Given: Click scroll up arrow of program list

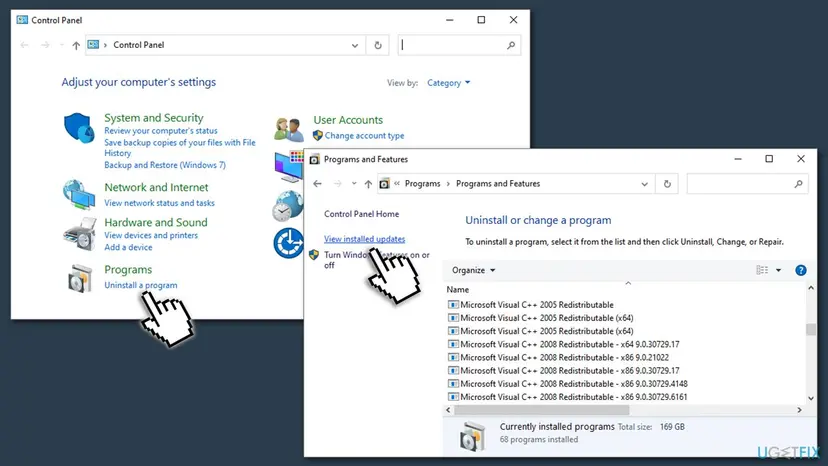Looking at the screenshot, I should pyautogui.click(x=811, y=288).
